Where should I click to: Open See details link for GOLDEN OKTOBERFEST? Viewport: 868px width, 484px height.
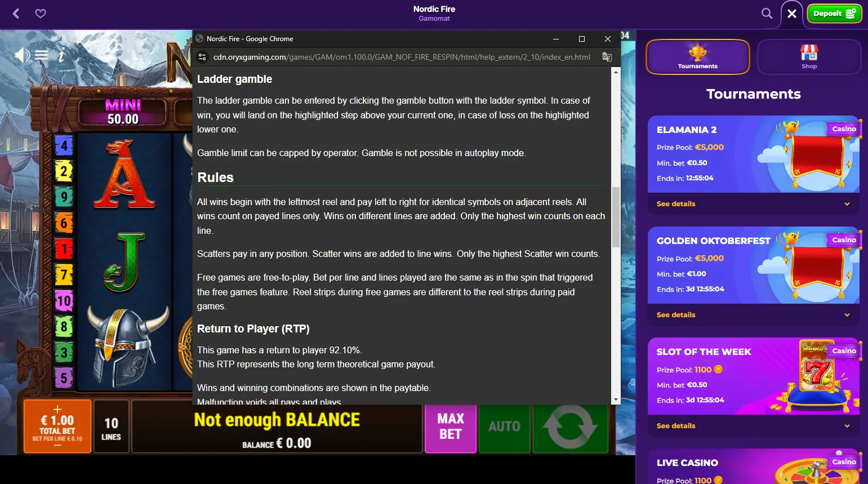click(x=676, y=315)
